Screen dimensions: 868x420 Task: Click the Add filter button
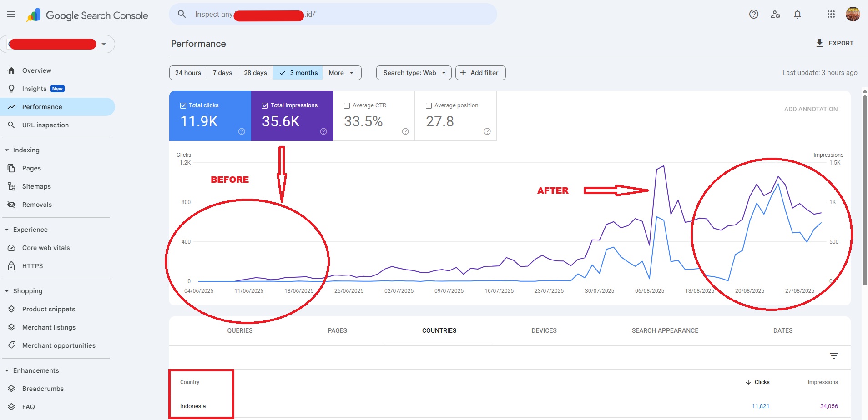click(480, 73)
